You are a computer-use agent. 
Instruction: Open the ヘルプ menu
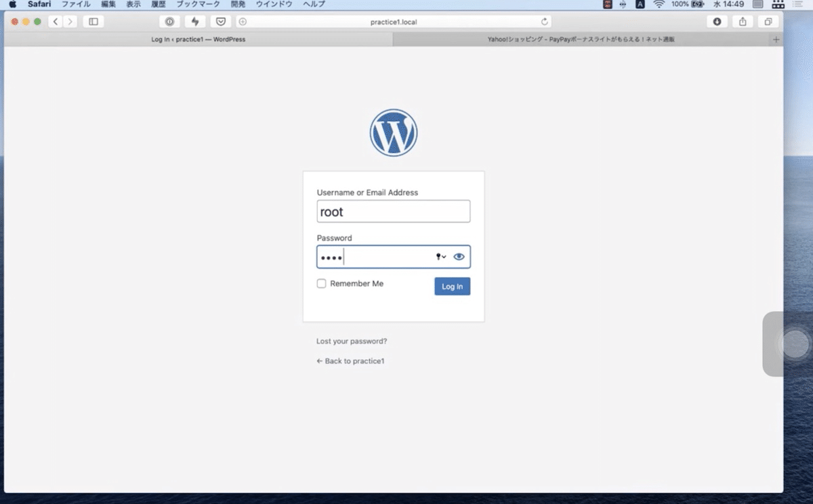click(314, 4)
